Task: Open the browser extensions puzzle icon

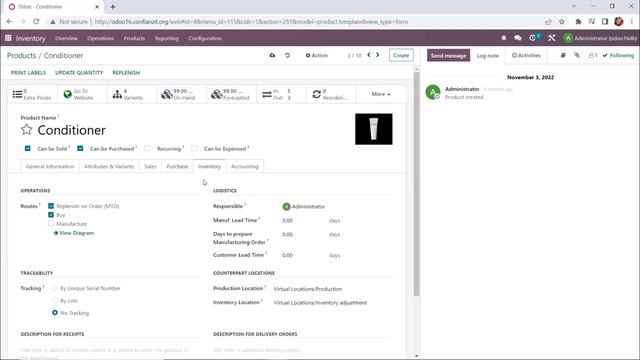Action: [x=578, y=22]
